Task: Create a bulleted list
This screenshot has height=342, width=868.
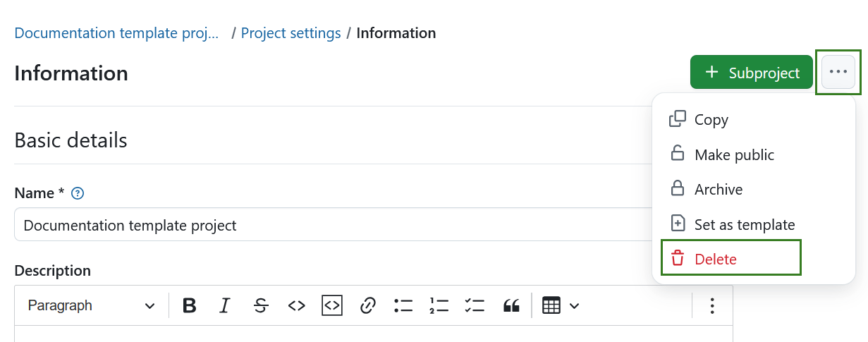Action: pyautogui.click(x=403, y=305)
